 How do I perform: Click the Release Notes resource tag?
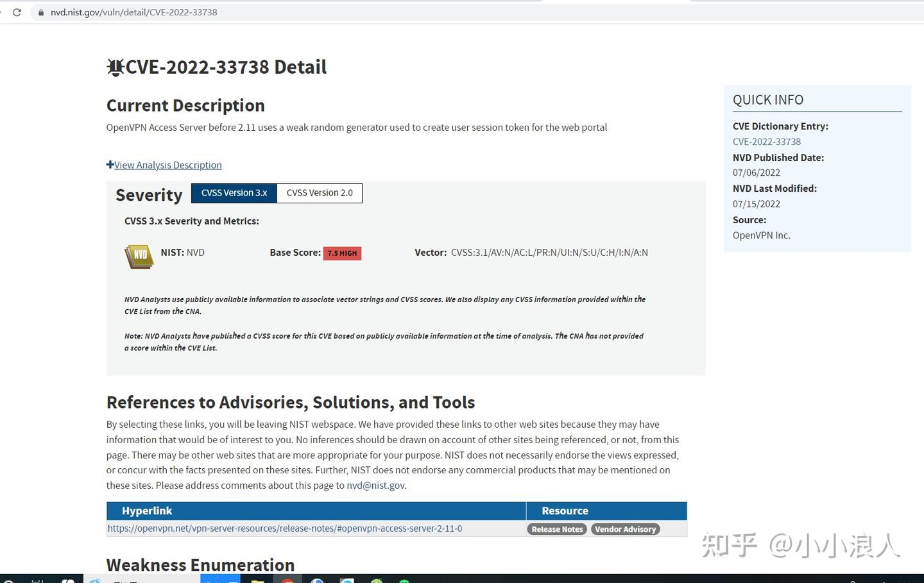557,529
